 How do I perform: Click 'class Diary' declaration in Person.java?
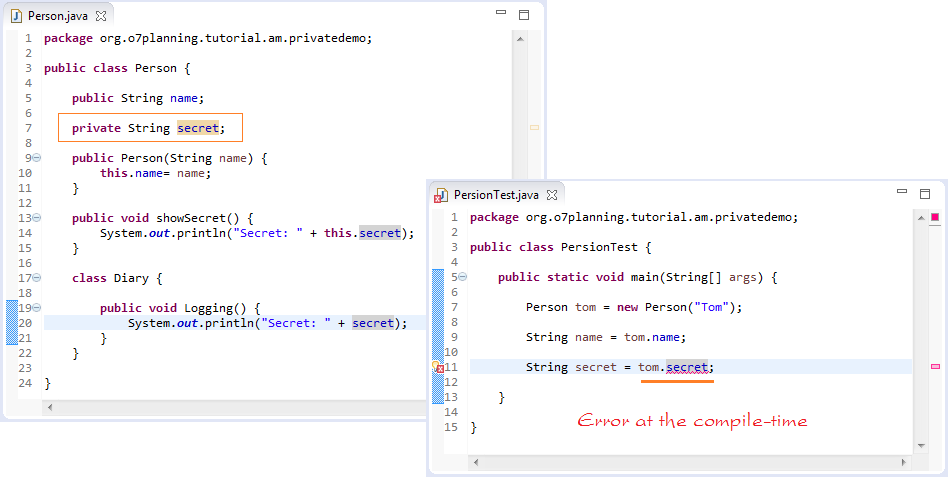[x=110, y=278]
